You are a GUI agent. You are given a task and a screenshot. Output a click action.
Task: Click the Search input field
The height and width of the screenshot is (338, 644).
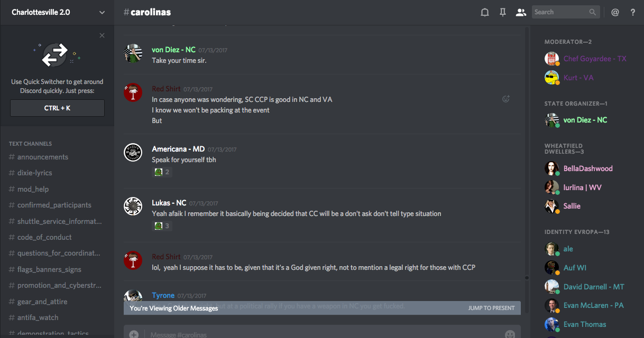tap(559, 12)
